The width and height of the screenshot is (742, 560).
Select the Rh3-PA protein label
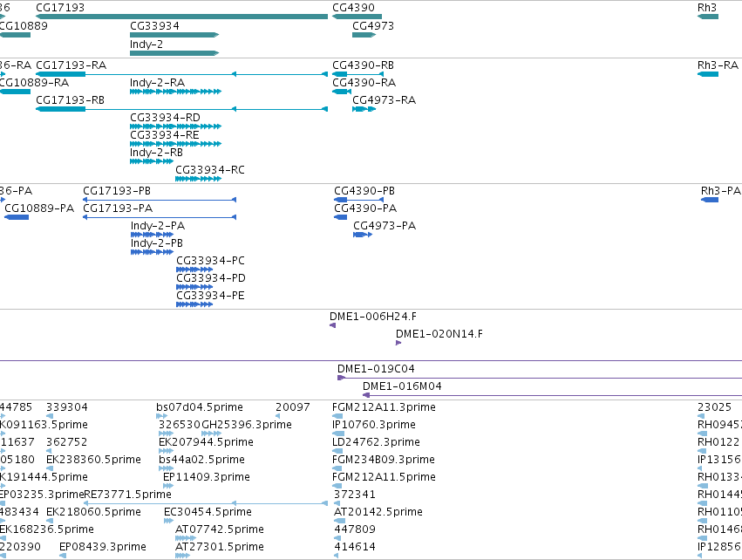721,191
